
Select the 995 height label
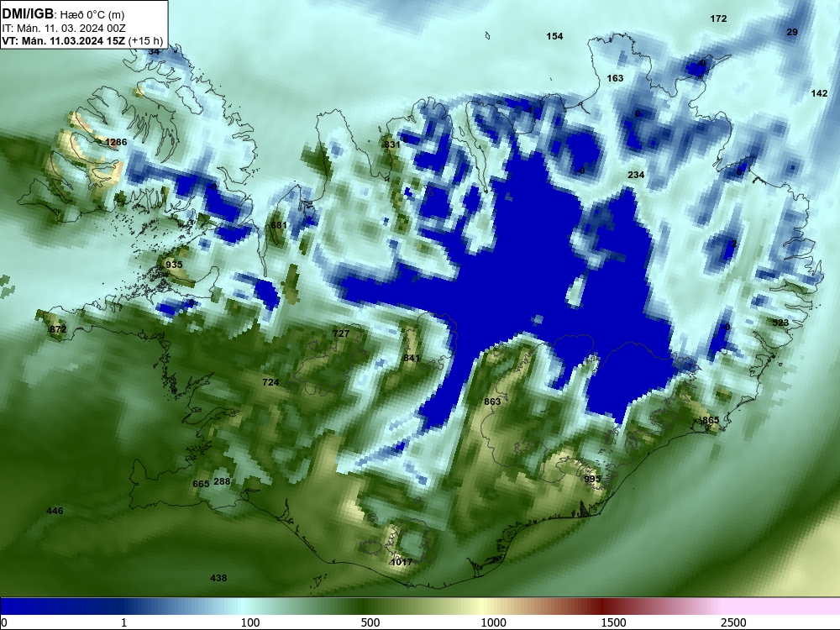(592, 479)
